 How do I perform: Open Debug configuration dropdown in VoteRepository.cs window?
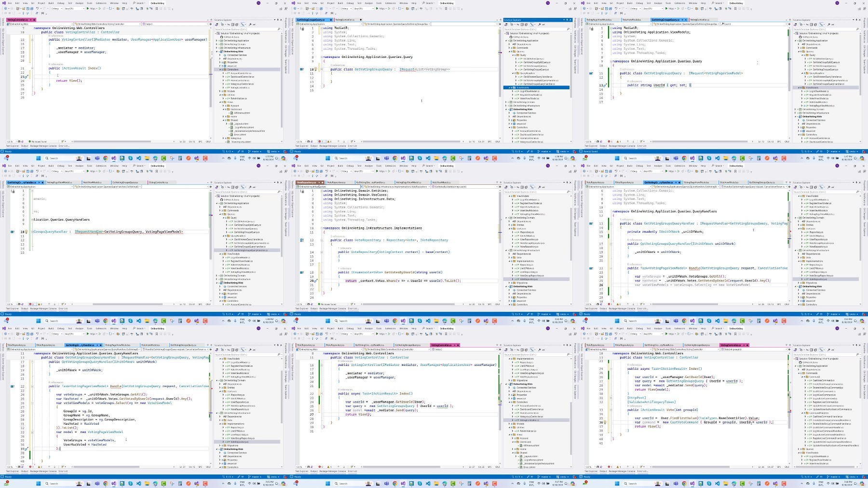(346, 171)
